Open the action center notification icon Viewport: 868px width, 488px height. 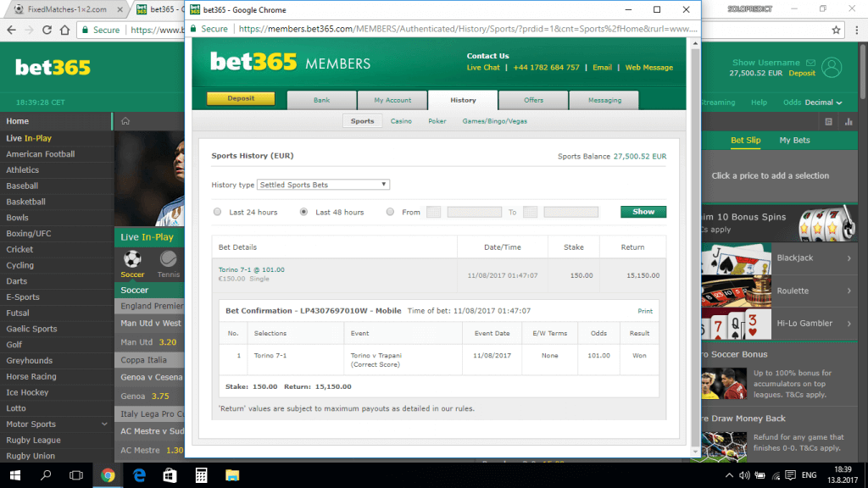791,475
